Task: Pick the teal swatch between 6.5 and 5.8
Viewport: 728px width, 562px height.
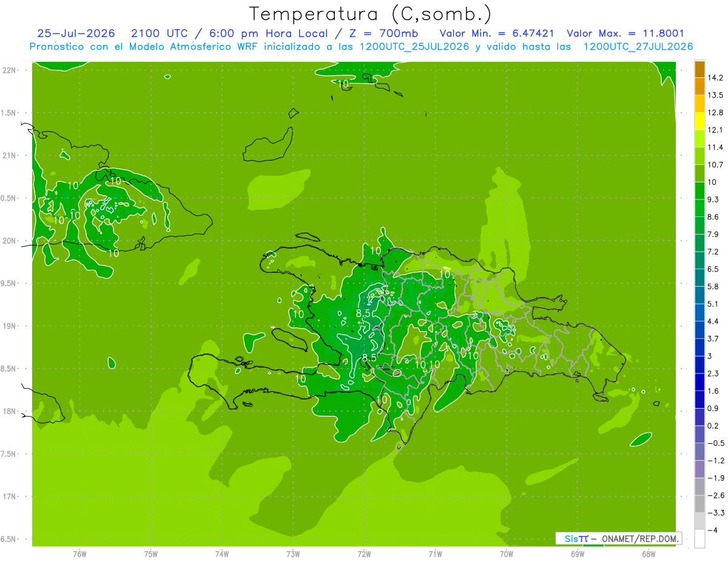Action: [699, 278]
